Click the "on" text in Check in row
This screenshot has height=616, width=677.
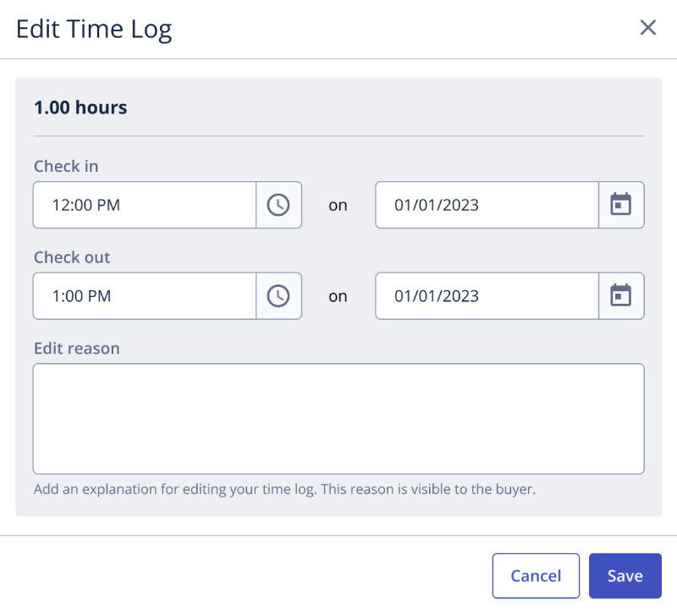pyautogui.click(x=338, y=205)
